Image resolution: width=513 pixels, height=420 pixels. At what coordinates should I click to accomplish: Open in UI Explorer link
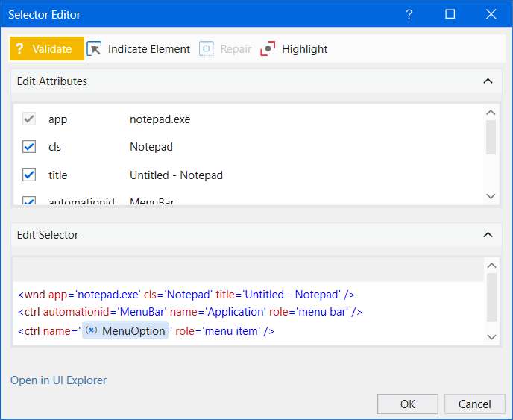[58, 380]
